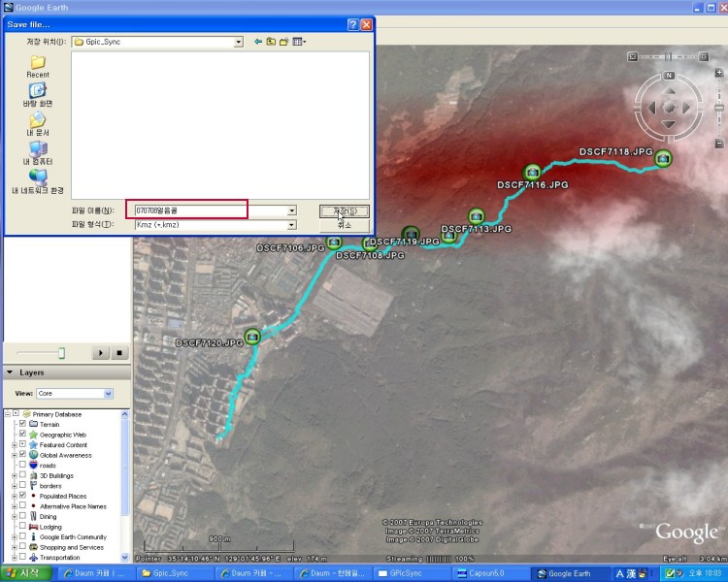Open the 파일 형식 Kmz type dropdown

tap(291, 225)
